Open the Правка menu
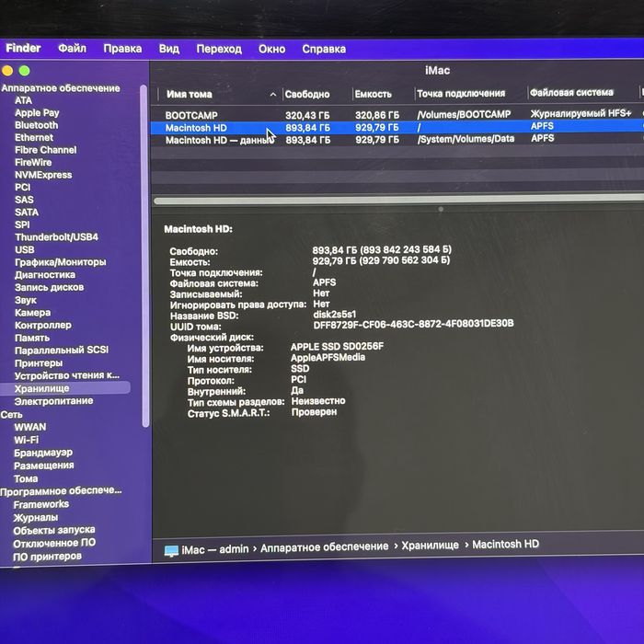Viewport: 644px width, 644px height. coord(122,49)
